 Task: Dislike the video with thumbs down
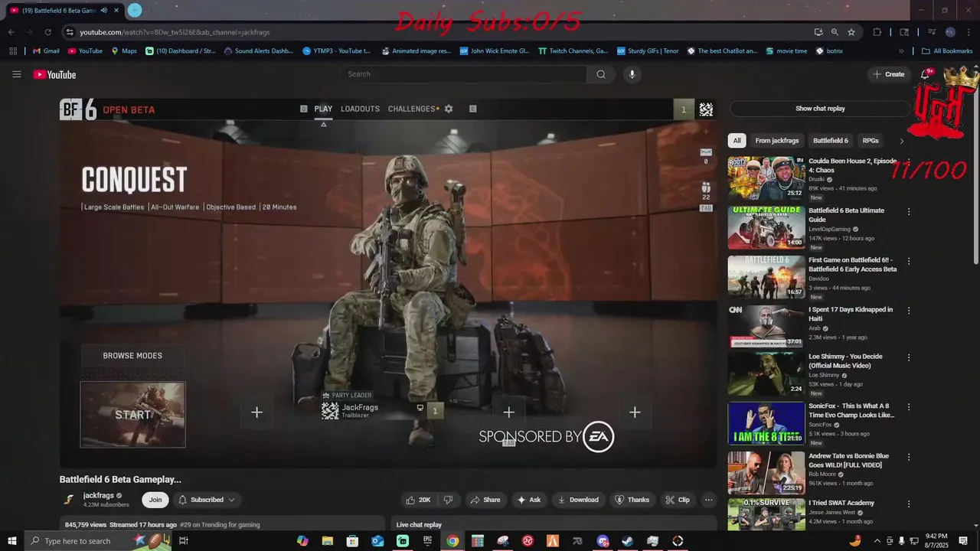pyautogui.click(x=448, y=500)
